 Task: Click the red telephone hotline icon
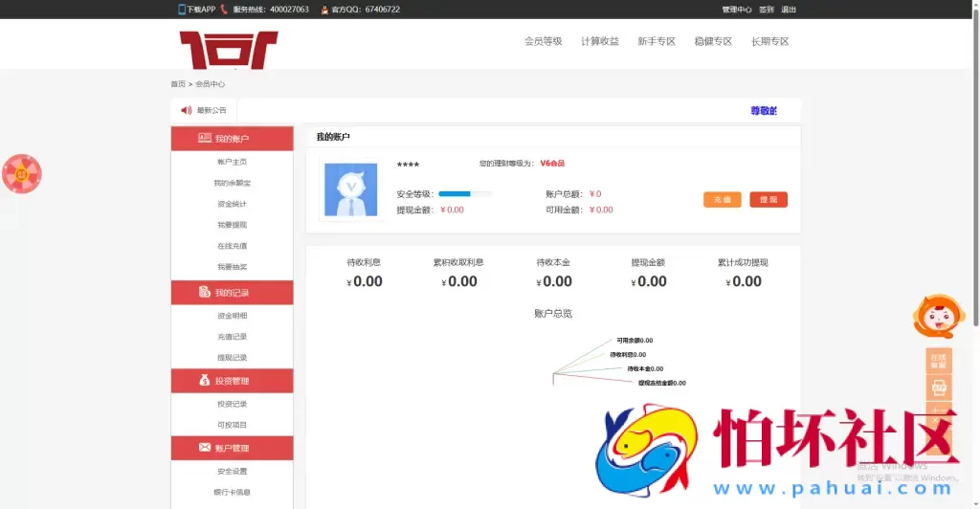224,10
